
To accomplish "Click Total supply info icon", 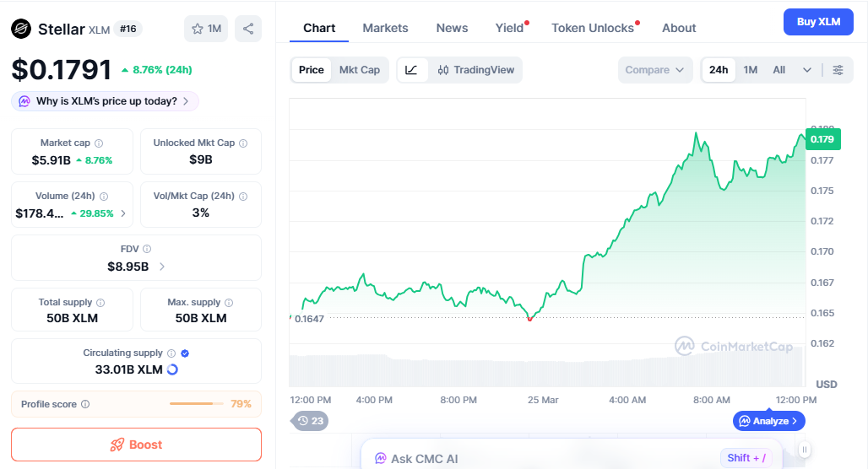I will pos(100,303).
